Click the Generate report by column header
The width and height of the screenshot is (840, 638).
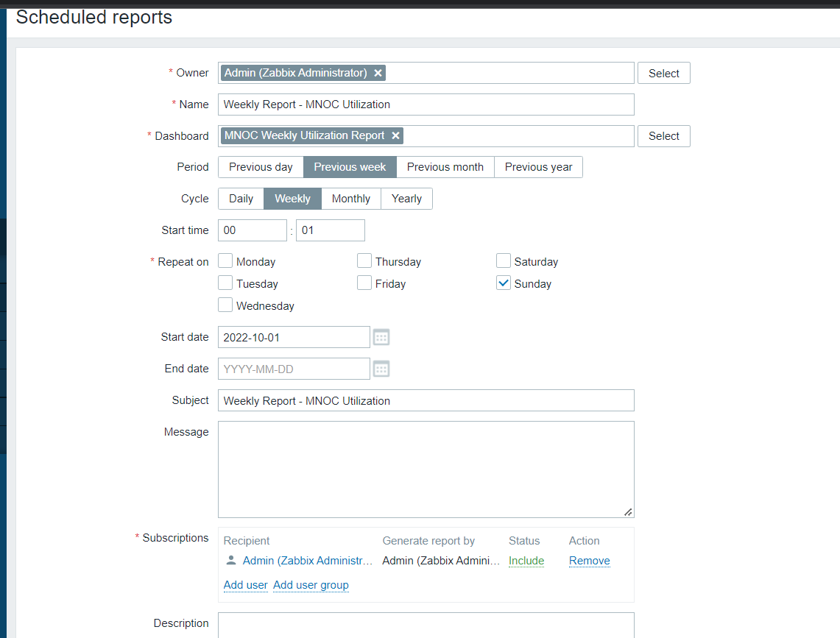pos(428,541)
